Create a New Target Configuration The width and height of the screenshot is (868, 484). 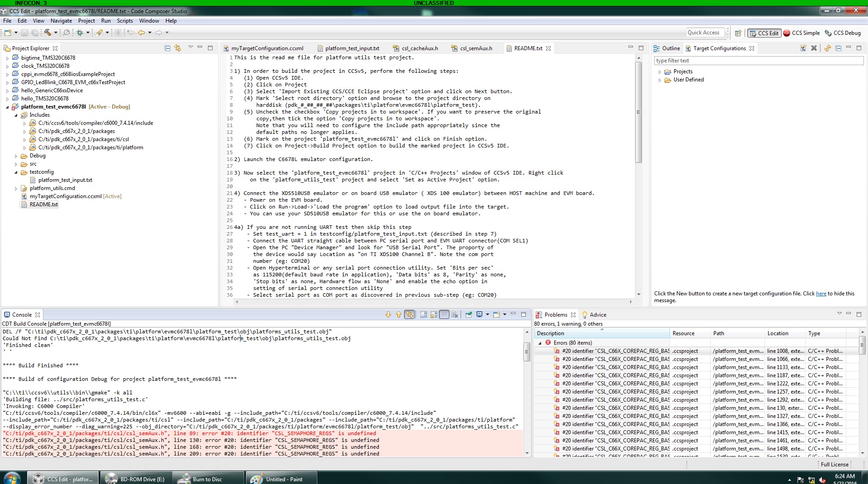803,48
